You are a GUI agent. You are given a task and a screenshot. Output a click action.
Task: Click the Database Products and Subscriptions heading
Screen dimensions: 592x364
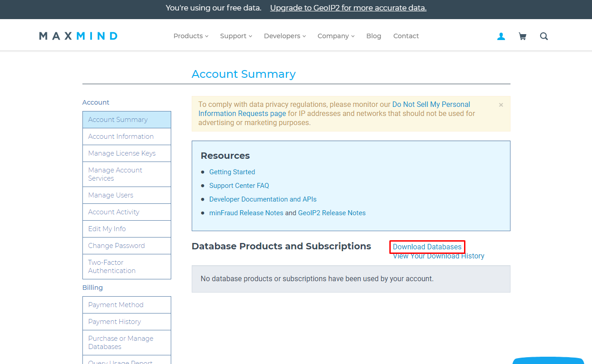point(281,246)
